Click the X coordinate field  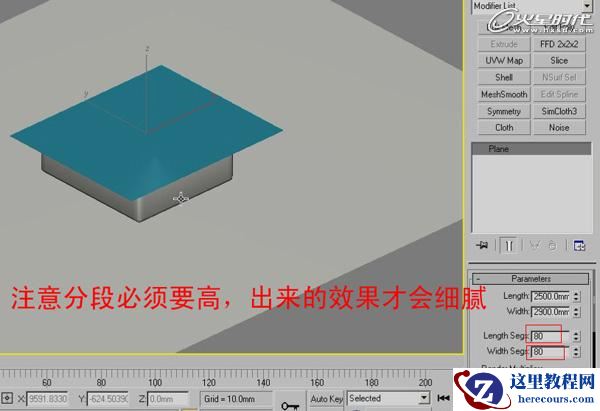[47, 399]
